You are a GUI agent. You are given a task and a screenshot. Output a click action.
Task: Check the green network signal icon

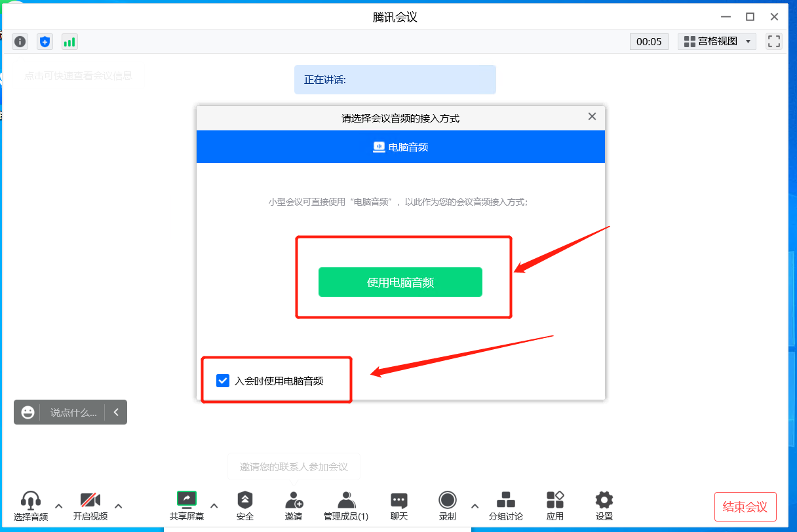click(69, 42)
